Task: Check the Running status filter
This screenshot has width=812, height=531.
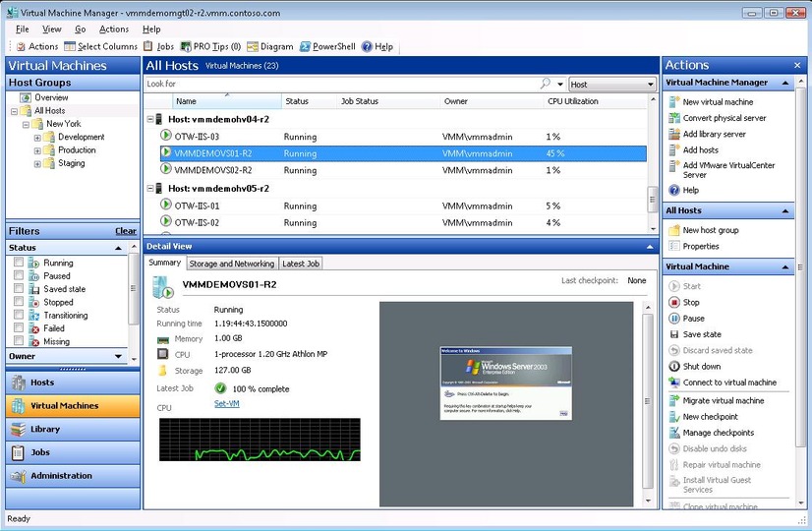Action: 19,263
